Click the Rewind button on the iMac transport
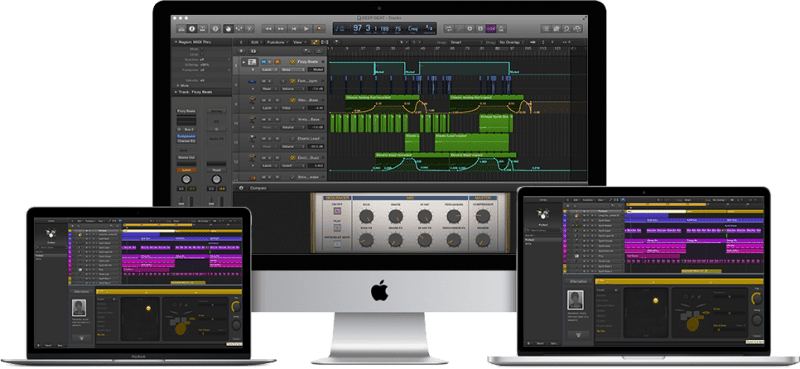The width and height of the screenshot is (800, 369). tap(268, 29)
